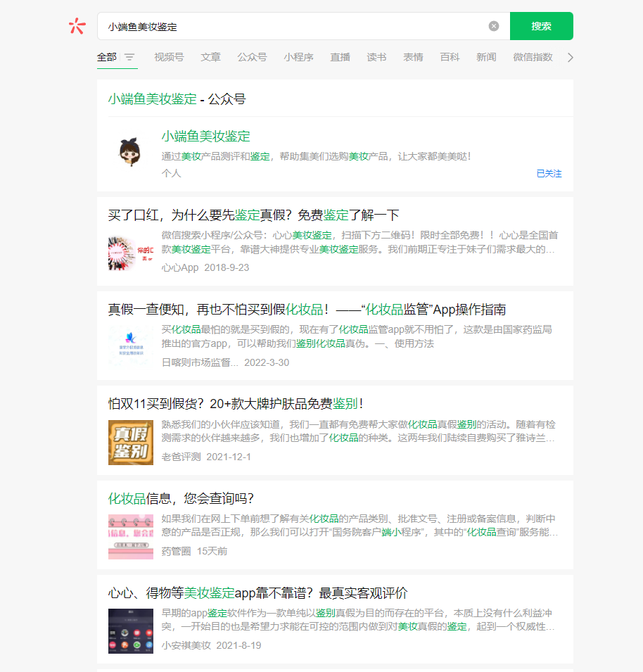Image resolution: width=643 pixels, height=672 pixels.
Task: Click the green 搜索 button
Action: pos(542,26)
